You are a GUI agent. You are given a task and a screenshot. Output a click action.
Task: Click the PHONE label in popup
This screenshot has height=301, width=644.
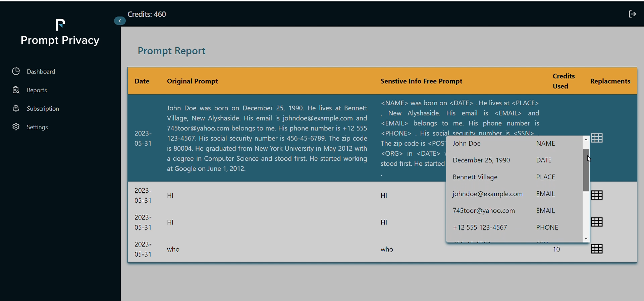coord(547,228)
